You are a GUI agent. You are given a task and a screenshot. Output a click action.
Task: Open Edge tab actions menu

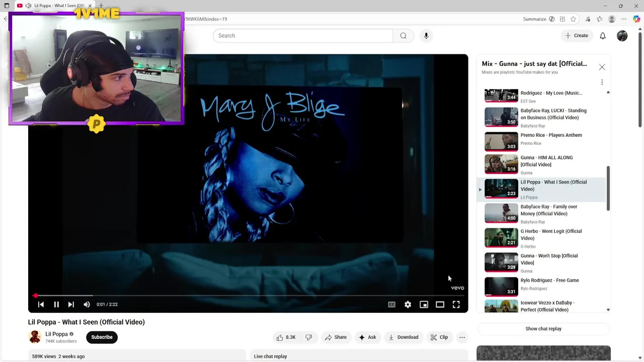(x=7, y=6)
